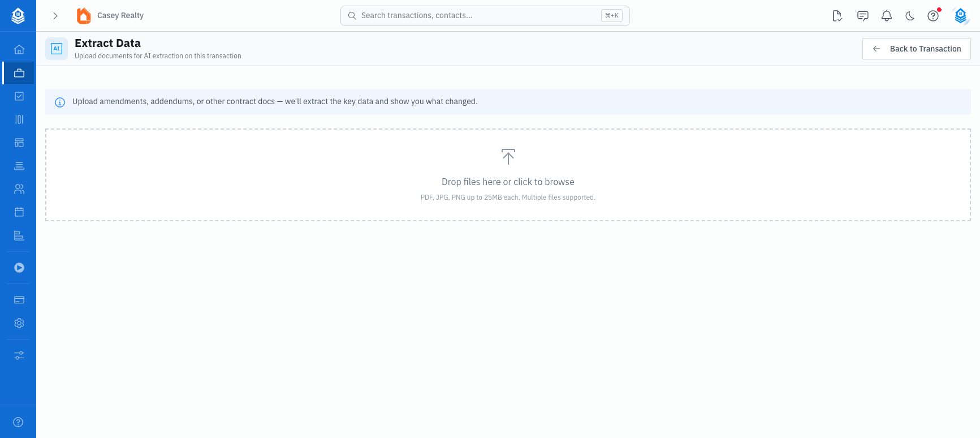Open the vertical columns board sidebar icon
The image size is (980, 438).
tap(19, 119)
